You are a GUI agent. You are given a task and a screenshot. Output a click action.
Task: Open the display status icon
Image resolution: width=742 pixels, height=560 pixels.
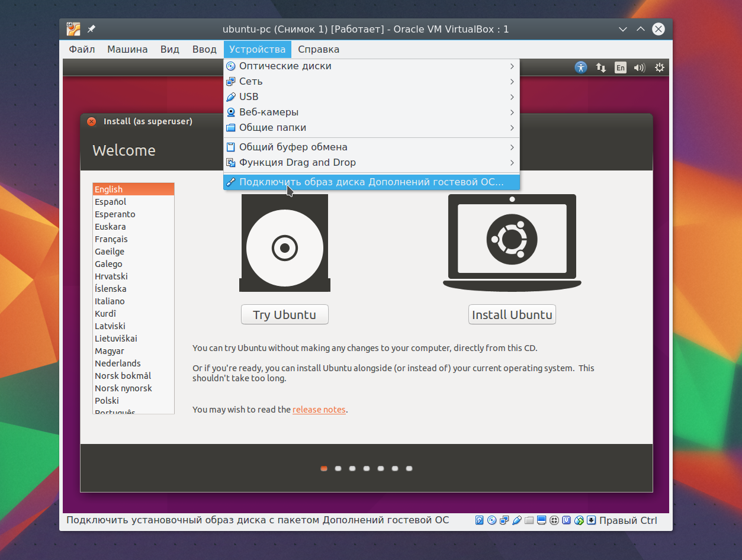pyautogui.click(x=541, y=520)
